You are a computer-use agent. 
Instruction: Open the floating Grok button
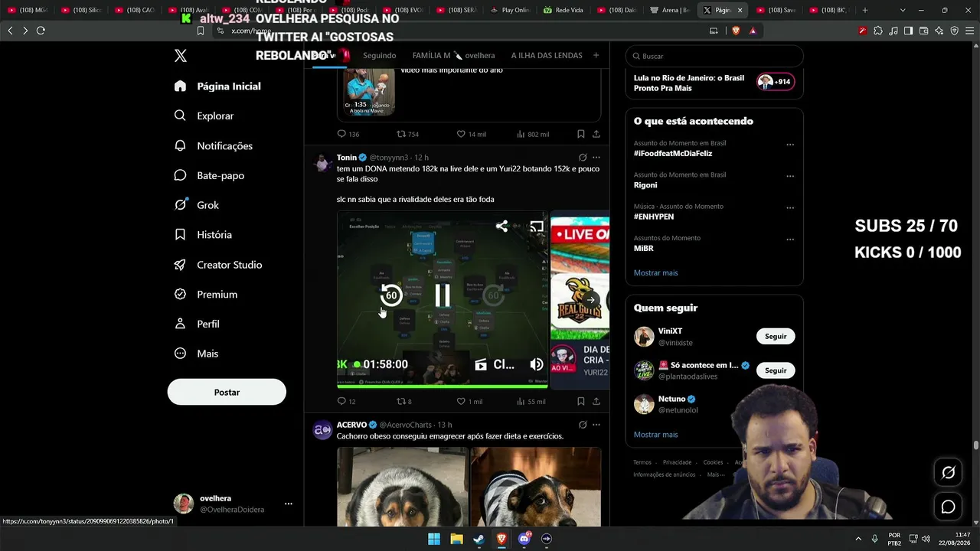(948, 473)
